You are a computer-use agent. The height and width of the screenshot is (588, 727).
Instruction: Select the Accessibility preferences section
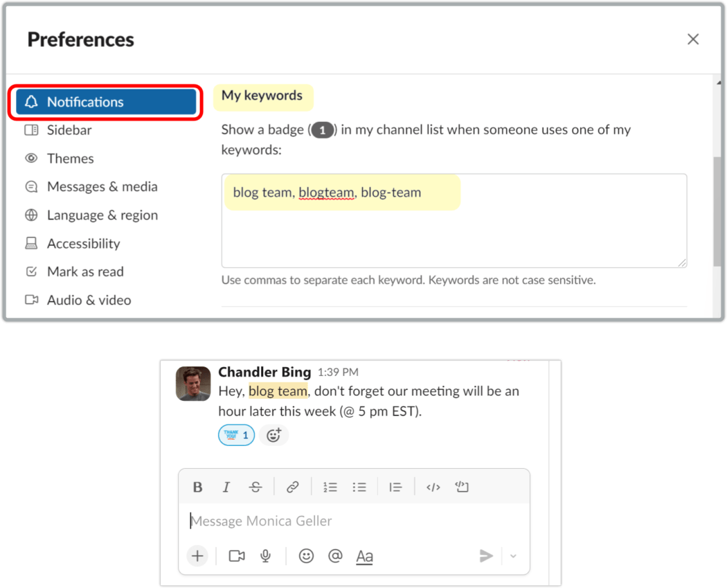point(84,244)
